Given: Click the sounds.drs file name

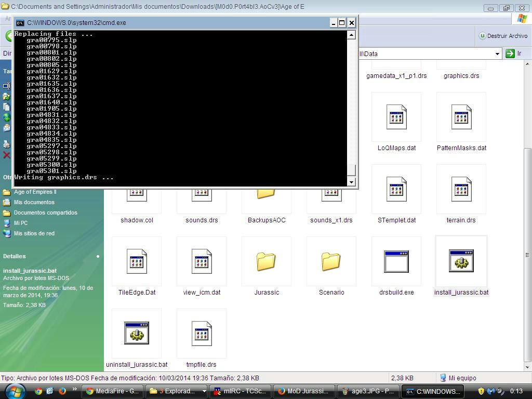Looking at the screenshot, I should pyautogui.click(x=202, y=220).
